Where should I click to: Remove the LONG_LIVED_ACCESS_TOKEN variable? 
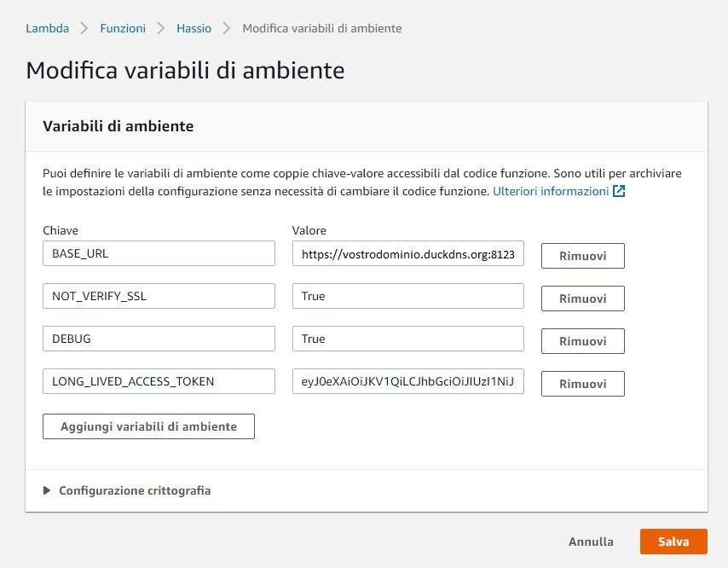pyautogui.click(x=582, y=383)
